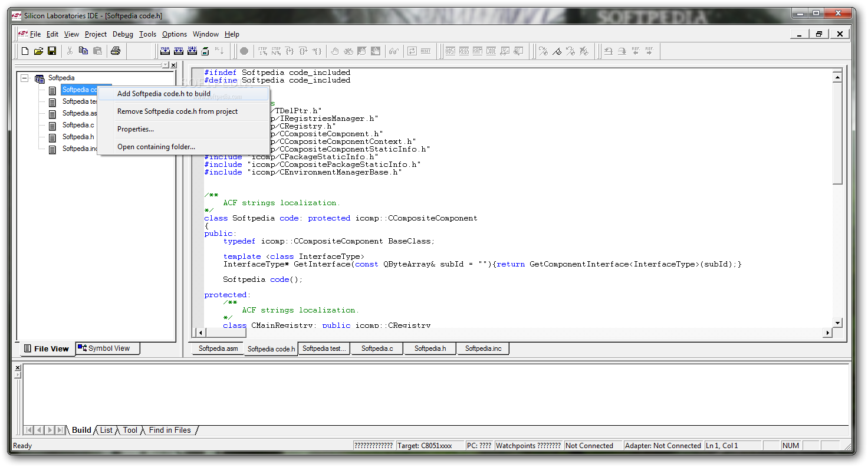Viewport: 868px width, 467px height.
Task: Open the REGS register window icon
Action: tap(464, 51)
